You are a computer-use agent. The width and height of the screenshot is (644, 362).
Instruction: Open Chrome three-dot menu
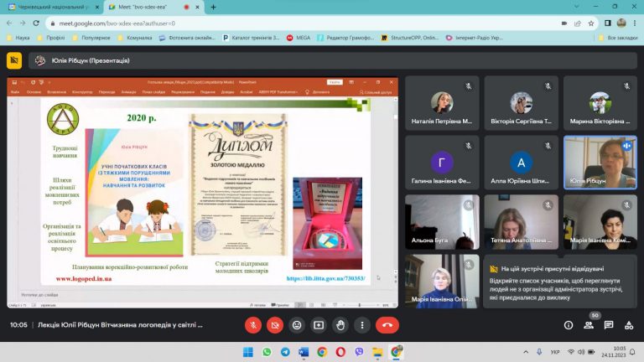pyautogui.click(x=635, y=23)
